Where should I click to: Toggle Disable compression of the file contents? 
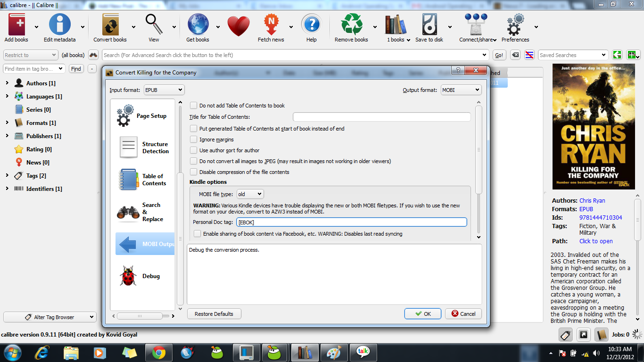(x=194, y=172)
